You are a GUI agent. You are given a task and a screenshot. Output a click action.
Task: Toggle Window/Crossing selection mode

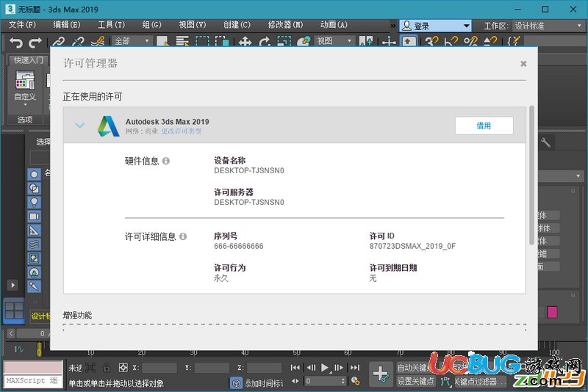(x=222, y=42)
